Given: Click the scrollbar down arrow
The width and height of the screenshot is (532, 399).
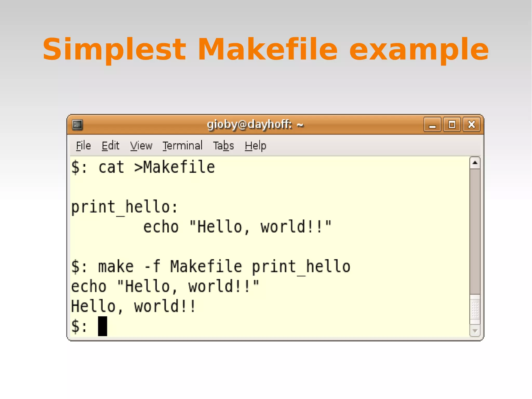Looking at the screenshot, I should pyautogui.click(x=475, y=331).
